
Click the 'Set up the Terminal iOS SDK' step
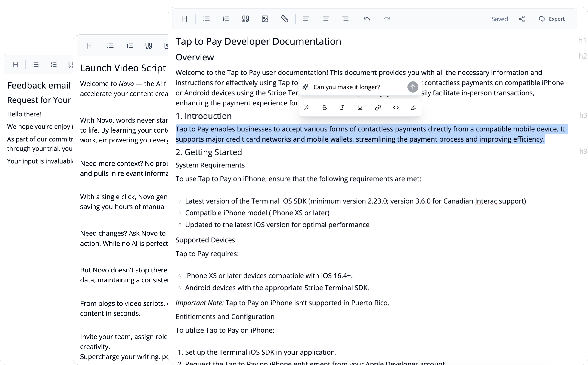pos(261,352)
